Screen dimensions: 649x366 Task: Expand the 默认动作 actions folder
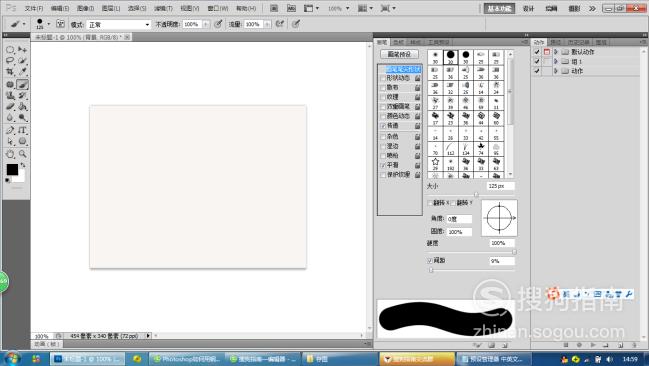(x=556, y=52)
